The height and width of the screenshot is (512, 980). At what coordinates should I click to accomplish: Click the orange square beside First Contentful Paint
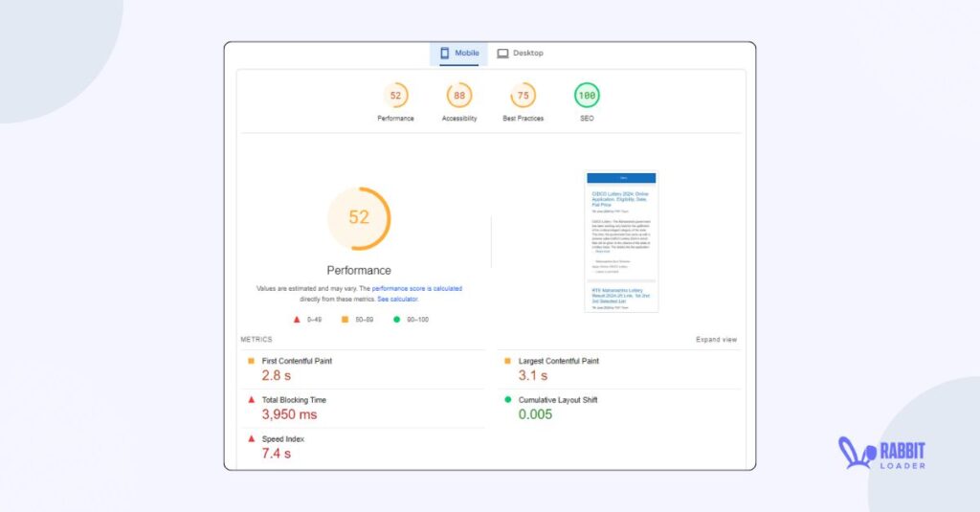[252, 361]
